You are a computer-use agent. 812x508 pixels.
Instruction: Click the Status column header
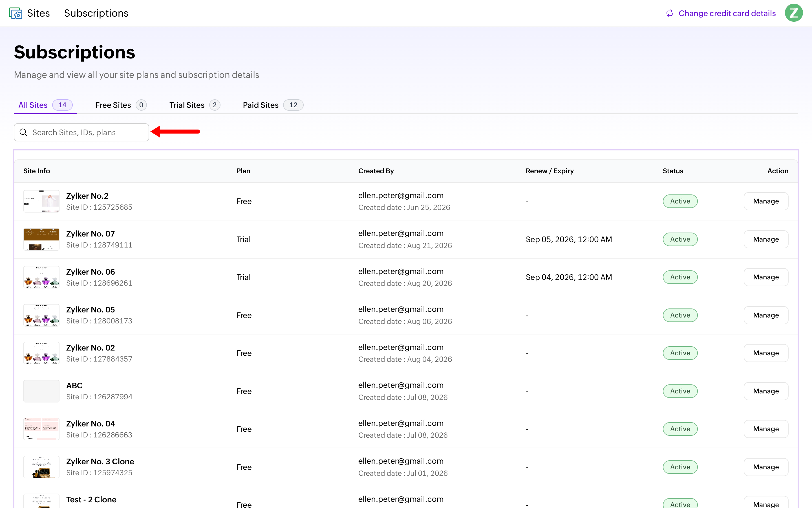[x=673, y=171]
